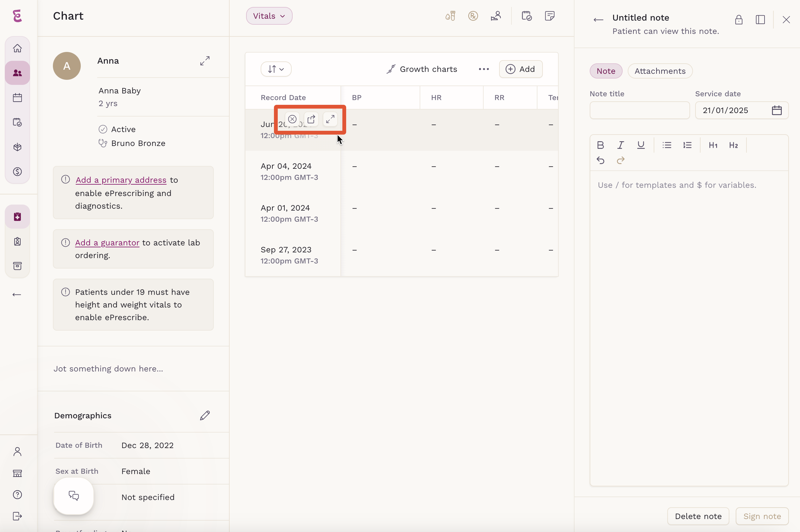
Task: Switch to the Note tab
Action: tap(606, 71)
